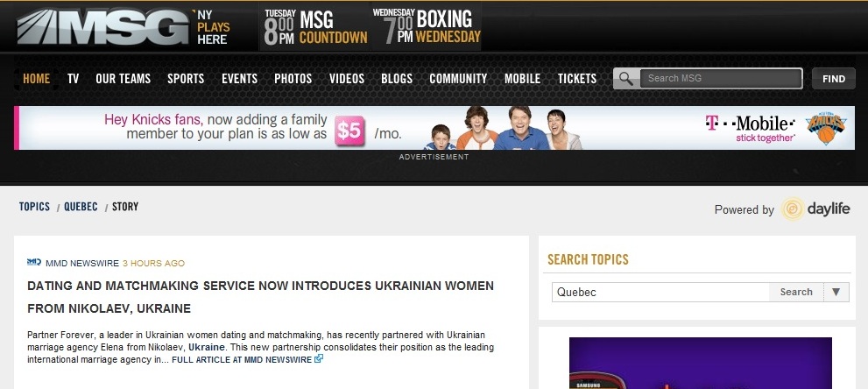
Task: Open the Dating and Matchmaking article headline
Action: (260, 297)
